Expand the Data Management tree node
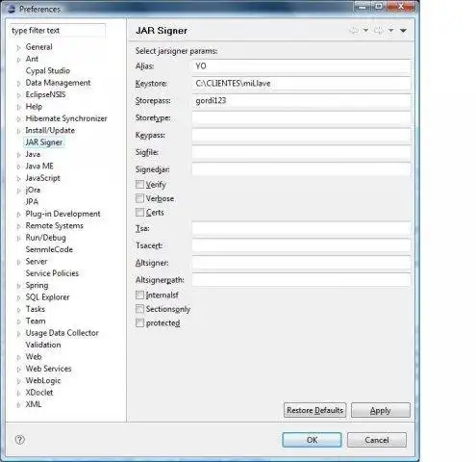The height and width of the screenshot is (462, 476). coord(18,83)
